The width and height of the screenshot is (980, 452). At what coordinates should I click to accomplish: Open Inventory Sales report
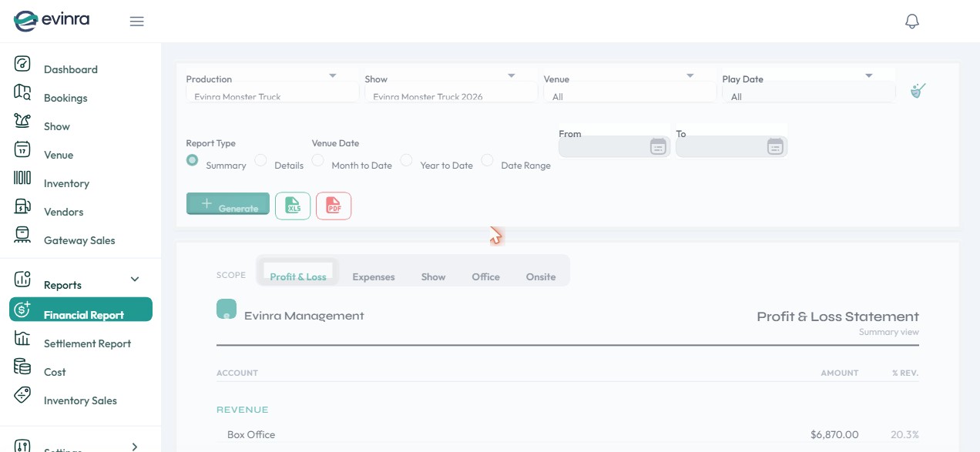(80, 400)
